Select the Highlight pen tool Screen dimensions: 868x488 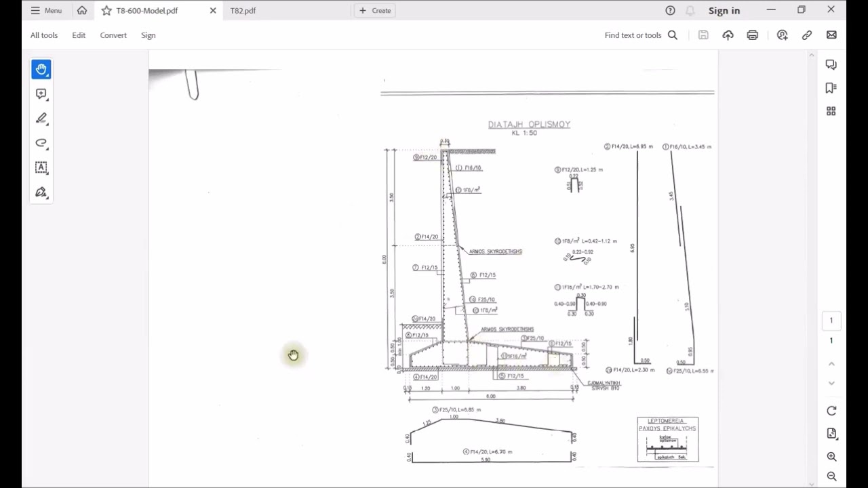pos(41,119)
